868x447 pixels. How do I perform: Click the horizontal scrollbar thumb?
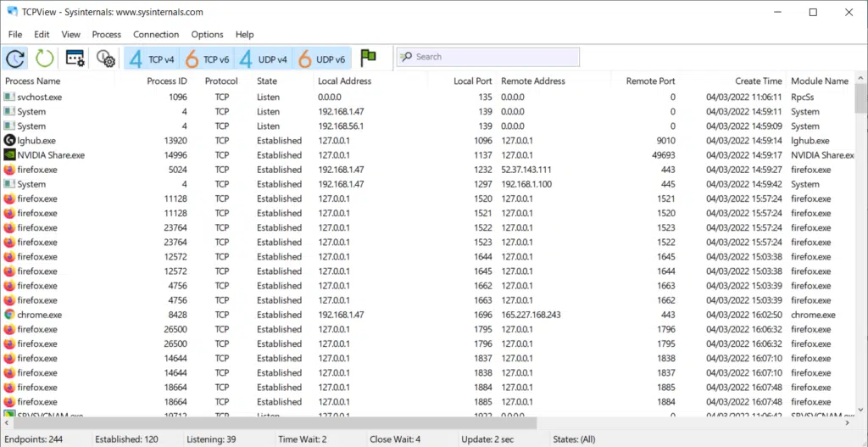click(275, 422)
